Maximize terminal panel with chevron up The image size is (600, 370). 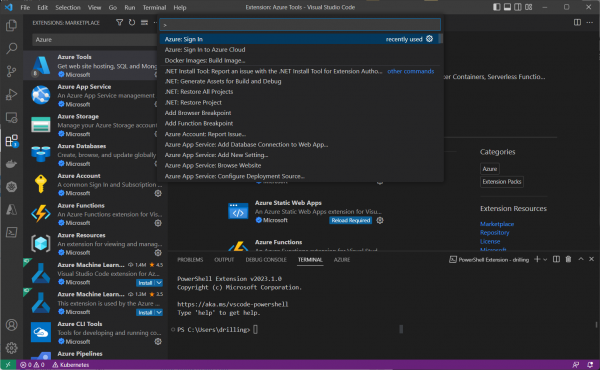[x=581, y=259]
